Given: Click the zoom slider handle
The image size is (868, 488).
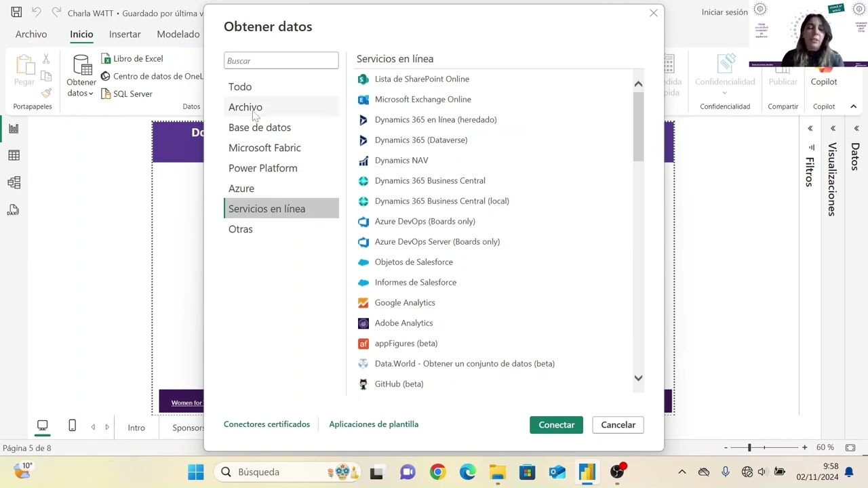Looking at the screenshot, I should coord(749,448).
